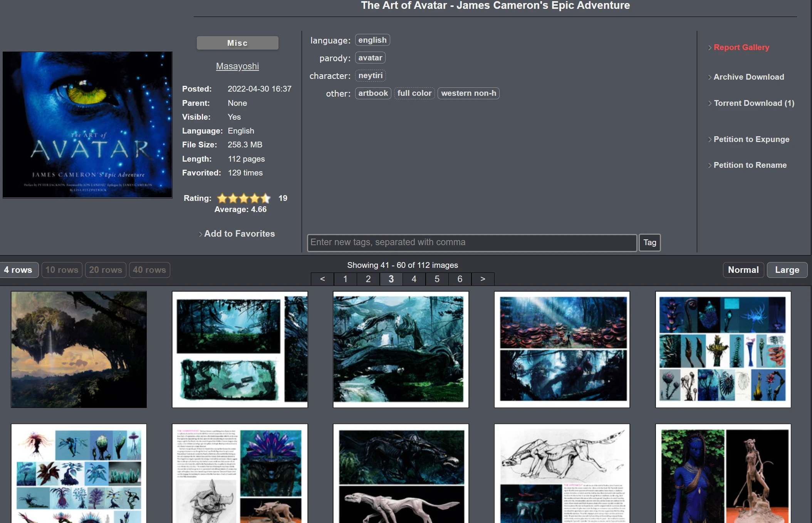This screenshot has width=812, height=523.
Task: Open floating mountain sunset landscape thumbnail
Action: click(79, 349)
